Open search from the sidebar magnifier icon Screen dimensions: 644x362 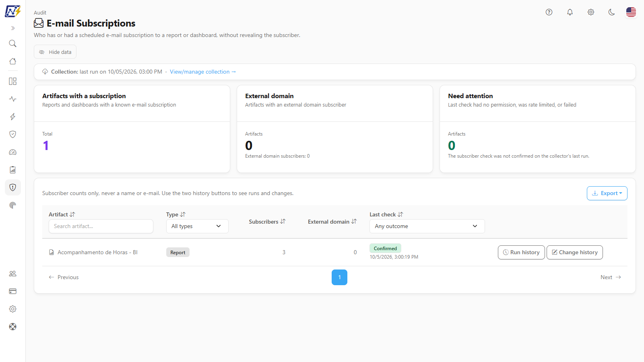click(x=13, y=43)
